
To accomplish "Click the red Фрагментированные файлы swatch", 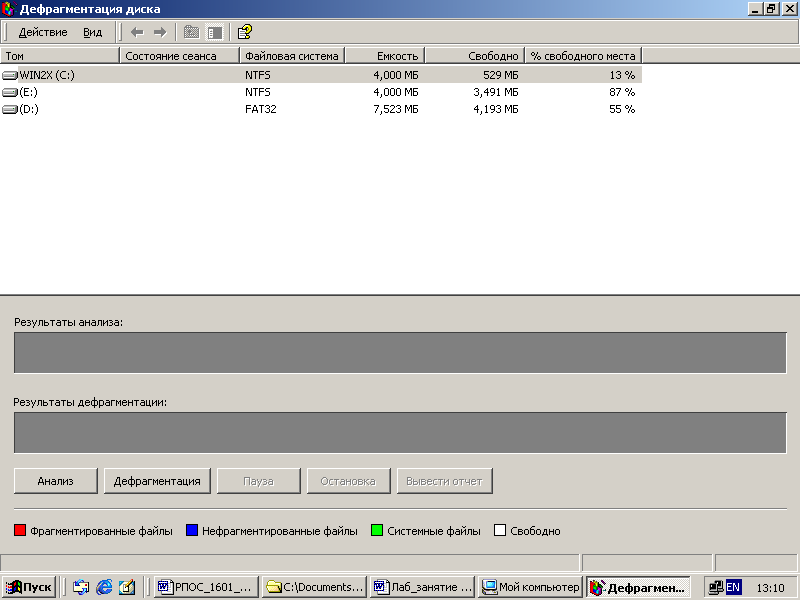I will tap(20, 530).
